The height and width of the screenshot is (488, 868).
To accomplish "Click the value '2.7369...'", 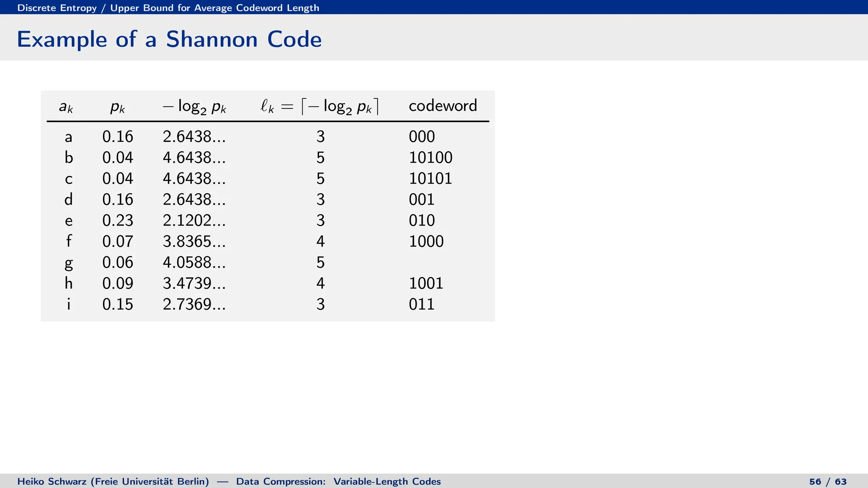I will click(195, 305).
